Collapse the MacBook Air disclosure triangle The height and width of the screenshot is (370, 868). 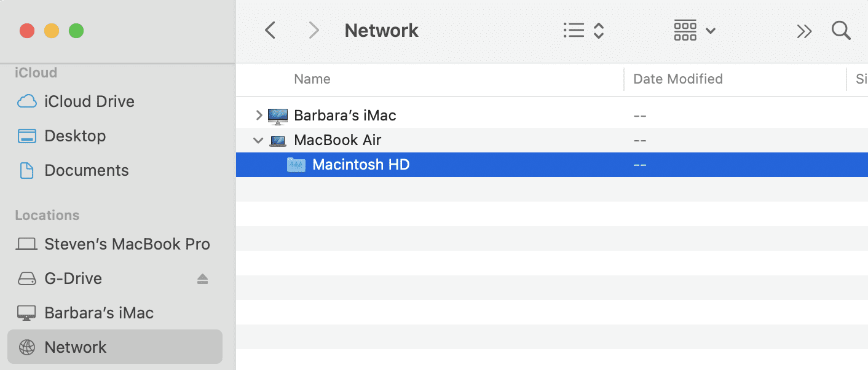coord(258,141)
